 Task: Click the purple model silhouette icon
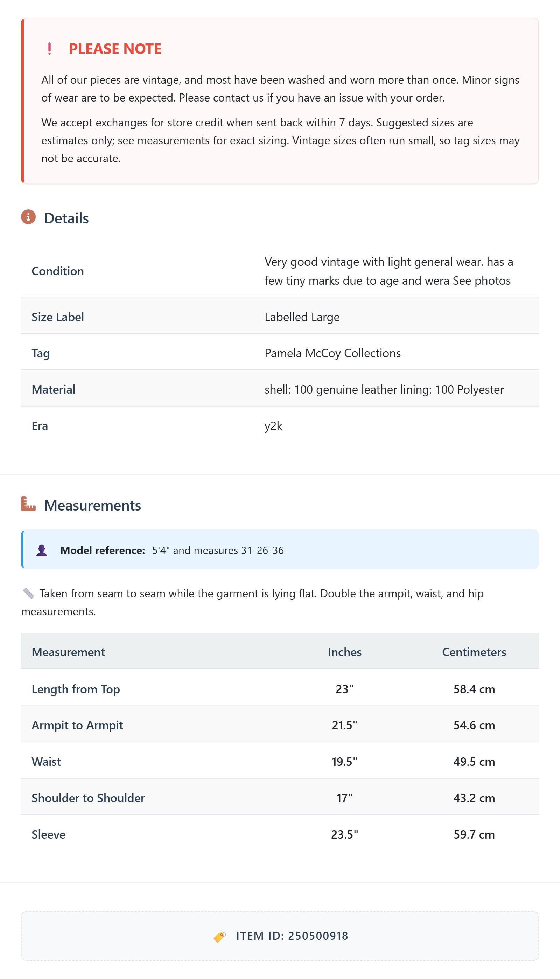click(x=42, y=550)
